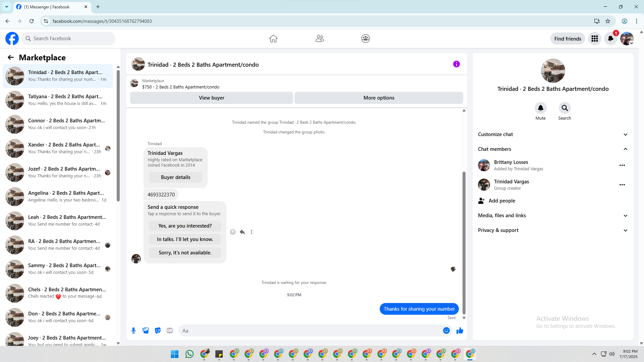Choose a GIF
Screen dimensions: 644x362
(170, 330)
